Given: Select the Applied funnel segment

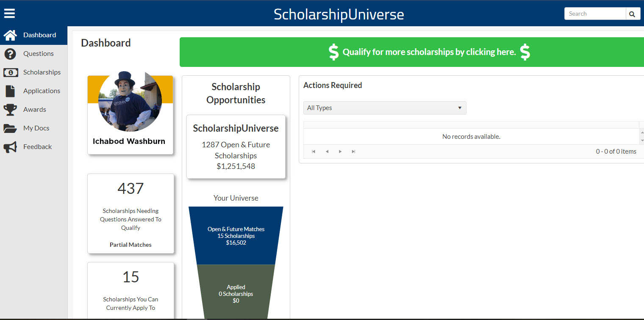Looking at the screenshot, I should (236, 293).
